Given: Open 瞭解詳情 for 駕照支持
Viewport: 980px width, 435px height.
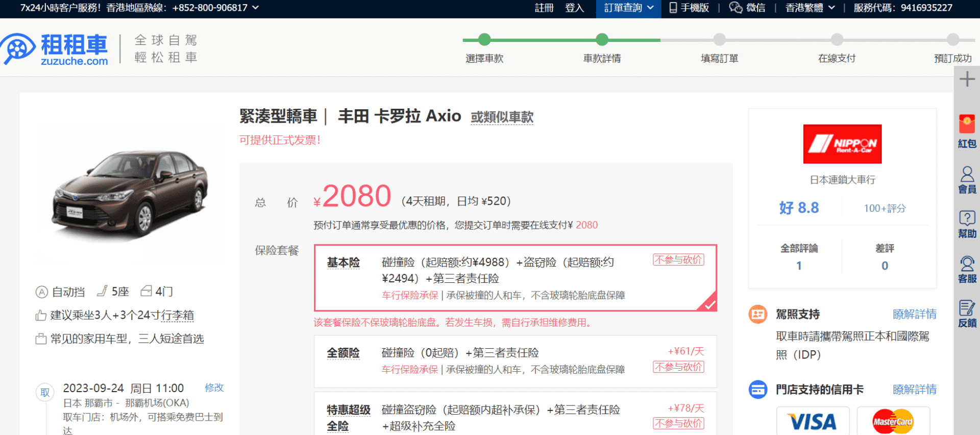Looking at the screenshot, I should click(915, 314).
